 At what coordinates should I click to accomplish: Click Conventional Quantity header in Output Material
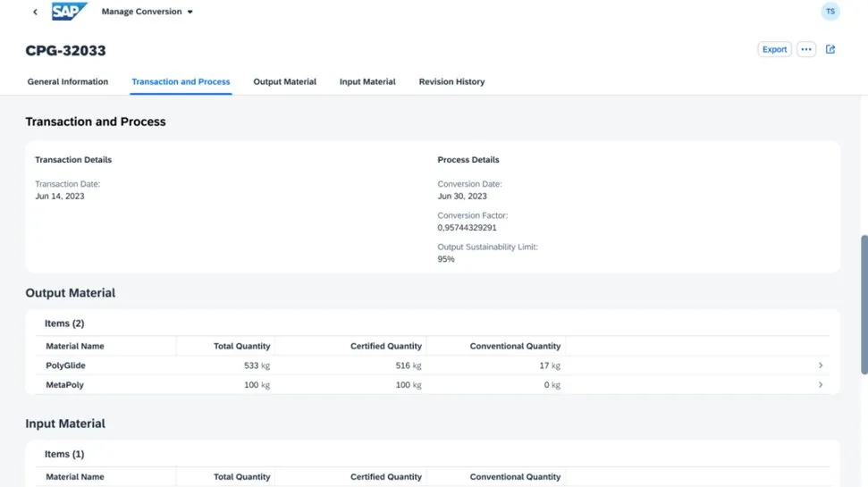tap(515, 346)
